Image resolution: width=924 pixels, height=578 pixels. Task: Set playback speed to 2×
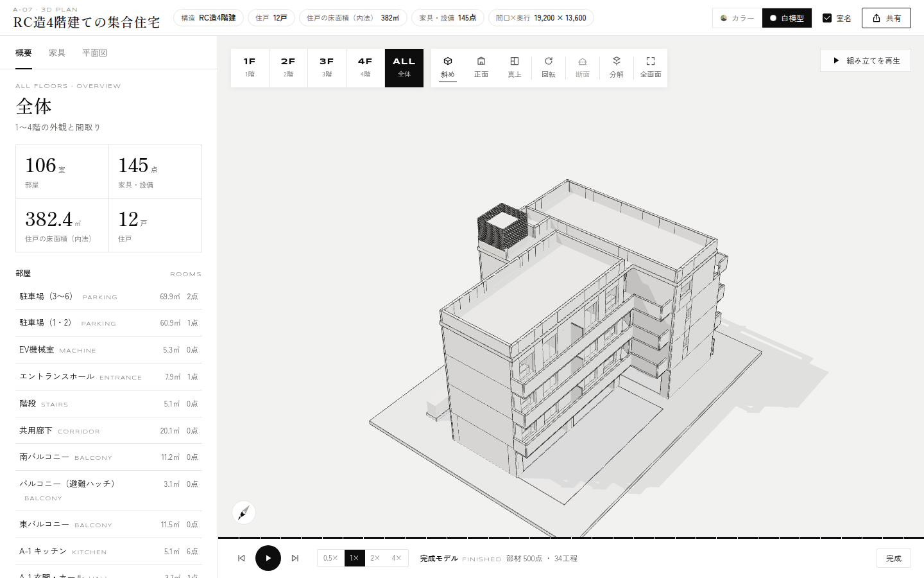(x=375, y=558)
